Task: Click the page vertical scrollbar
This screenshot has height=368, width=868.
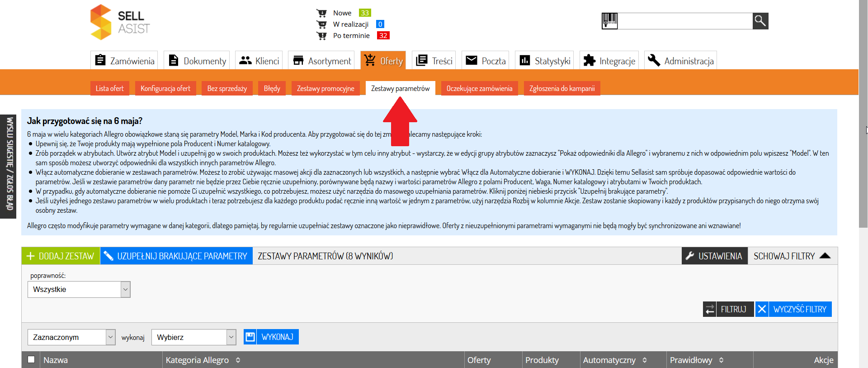Action: [x=863, y=113]
